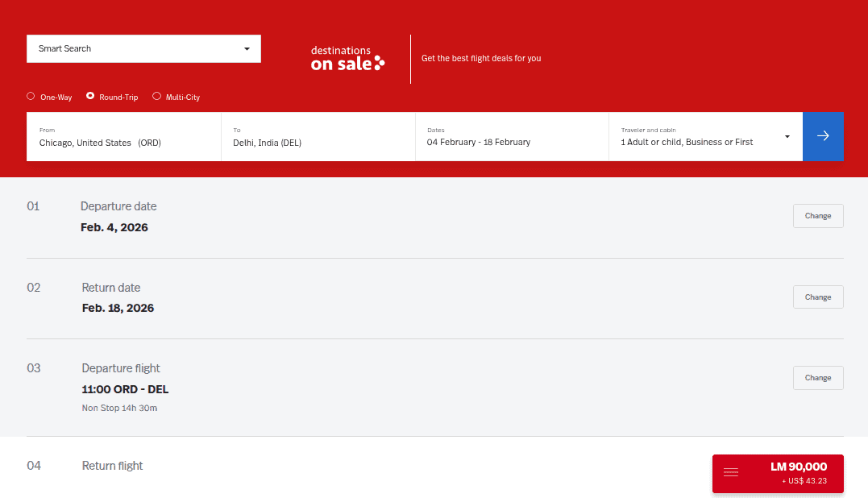Image resolution: width=868 pixels, height=498 pixels.
Task: Select the Departure flight step
Action: (121, 368)
